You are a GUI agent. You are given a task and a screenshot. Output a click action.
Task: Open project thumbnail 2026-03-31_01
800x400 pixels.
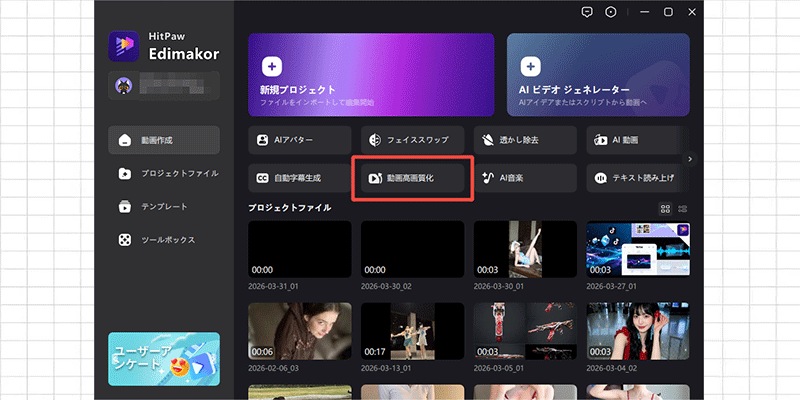300,249
